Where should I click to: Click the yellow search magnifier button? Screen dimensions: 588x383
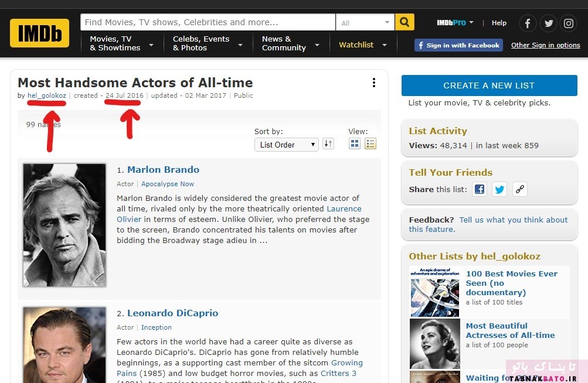(x=405, y=22)
